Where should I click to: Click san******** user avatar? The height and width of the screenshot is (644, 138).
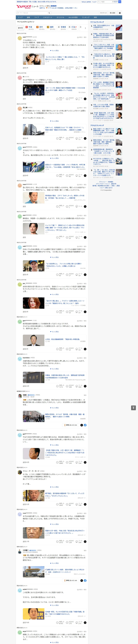click(20, 38)
